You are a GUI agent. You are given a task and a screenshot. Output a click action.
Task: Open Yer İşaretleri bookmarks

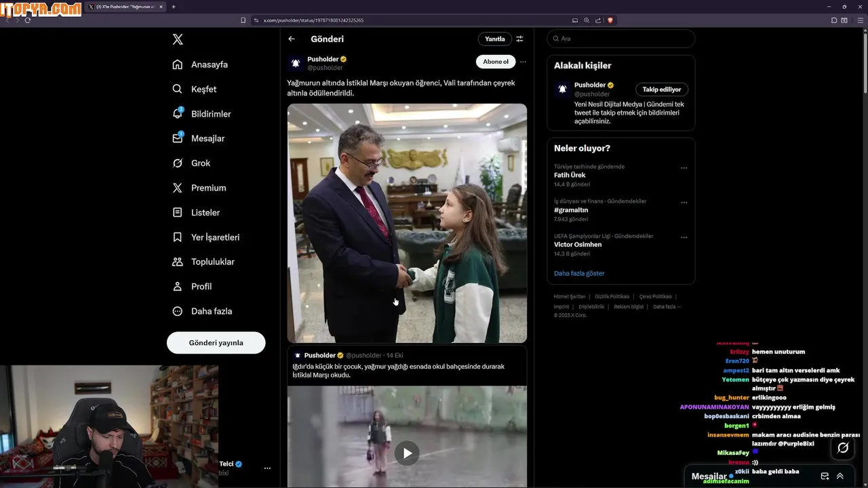(x=205, y=237)
